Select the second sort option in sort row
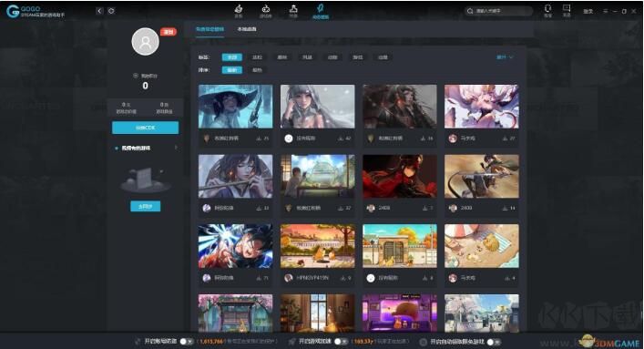 257,70
